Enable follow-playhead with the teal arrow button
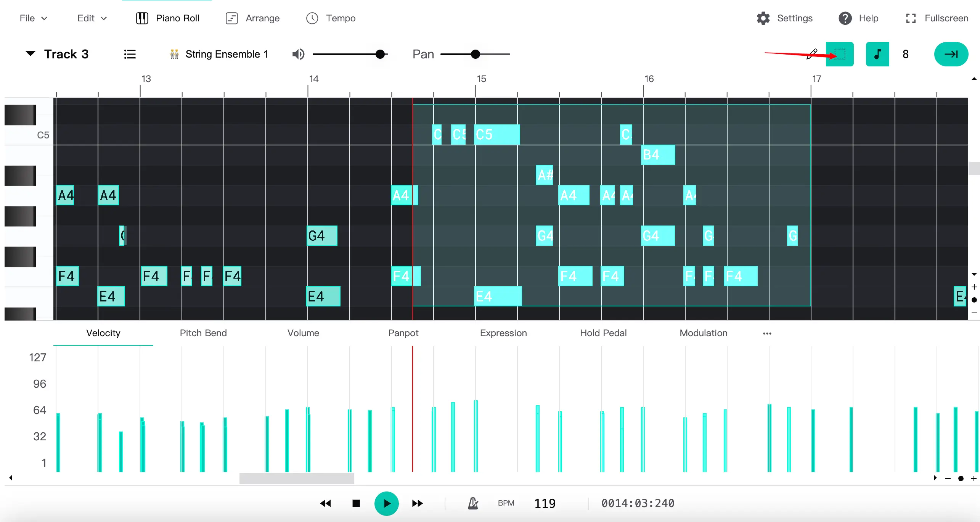Image resolution: width=980 pixels, height=522 pixels. pos(951,54)
